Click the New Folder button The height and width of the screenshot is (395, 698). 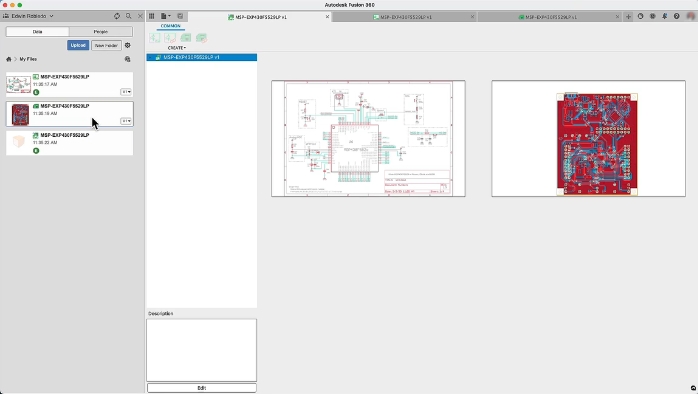tap(106, 45)
